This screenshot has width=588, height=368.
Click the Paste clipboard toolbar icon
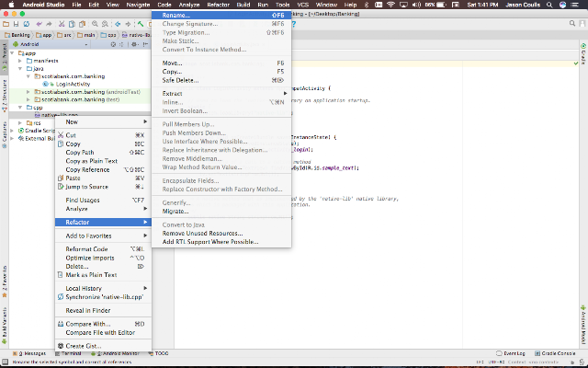point(82,24)
